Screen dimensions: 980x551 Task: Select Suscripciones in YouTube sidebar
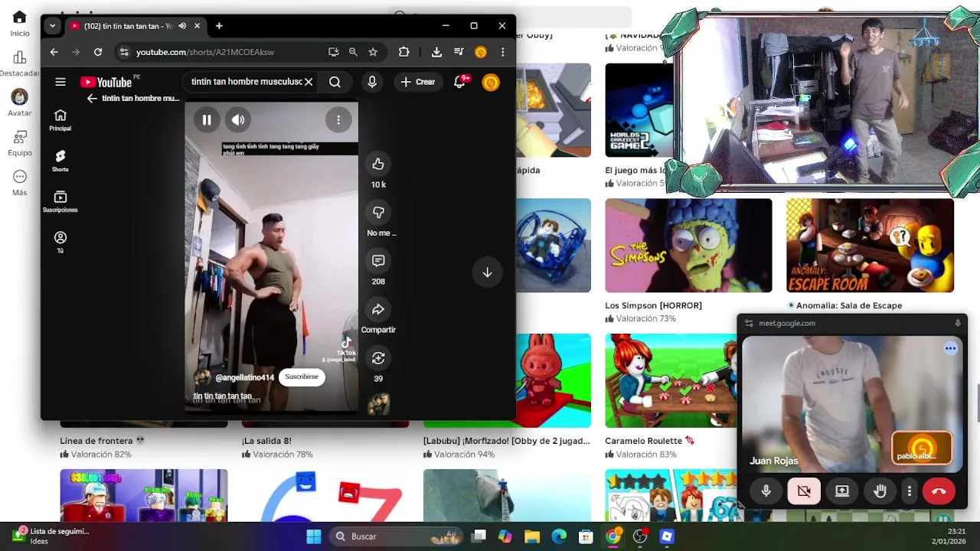[x=60, y=201]
